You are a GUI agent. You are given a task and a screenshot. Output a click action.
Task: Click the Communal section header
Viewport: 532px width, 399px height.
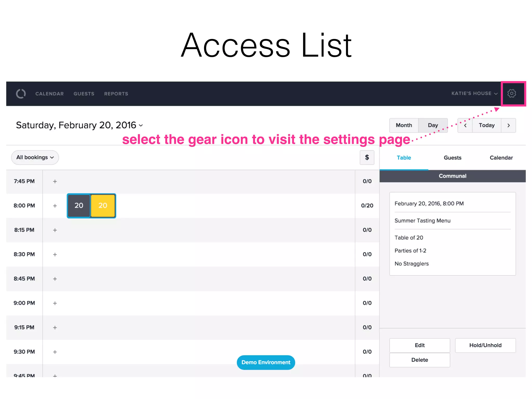pyautogui.click(x=453, y=176)
